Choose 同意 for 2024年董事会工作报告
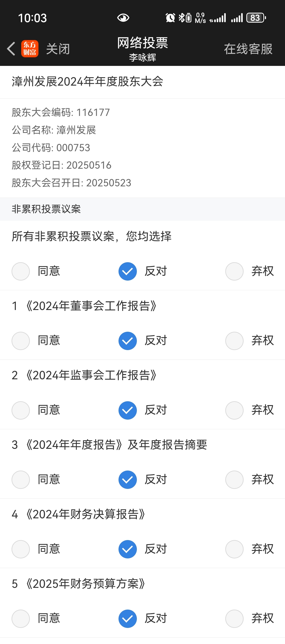285x644 pixels. 21,341
